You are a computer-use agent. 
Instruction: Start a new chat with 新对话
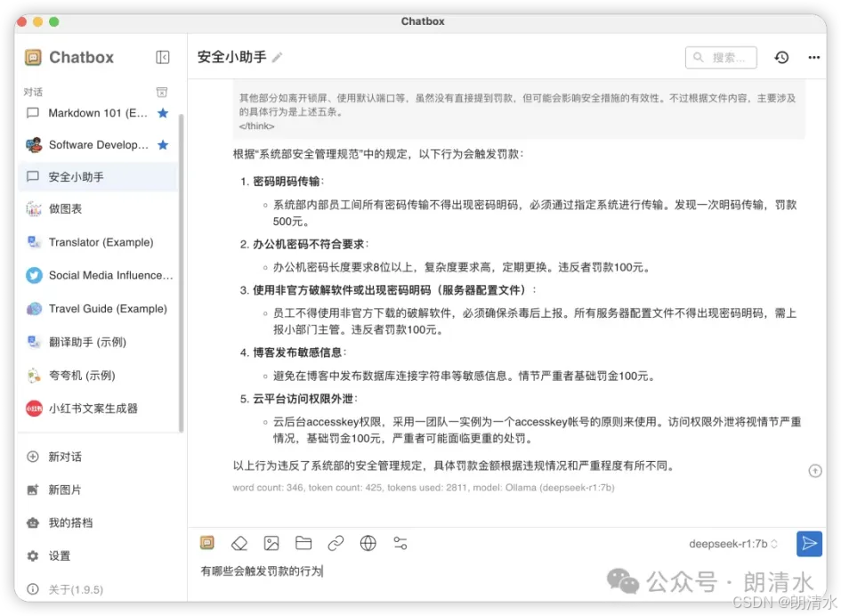(x=64, y=457)
